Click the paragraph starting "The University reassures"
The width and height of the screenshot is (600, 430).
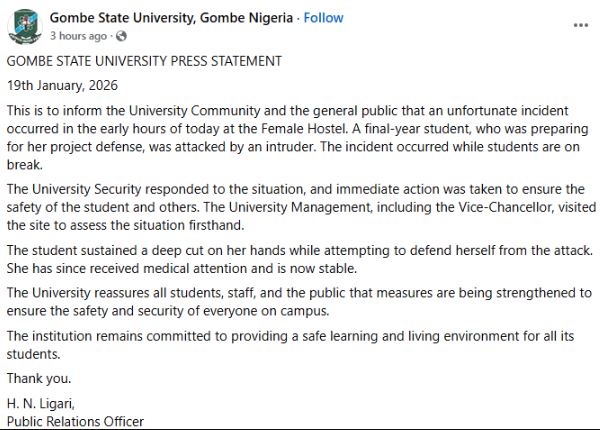tap(299, 302)
